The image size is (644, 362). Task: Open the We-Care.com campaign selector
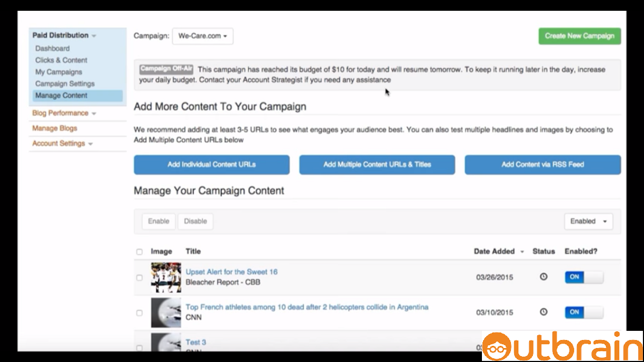coord(202,36)
